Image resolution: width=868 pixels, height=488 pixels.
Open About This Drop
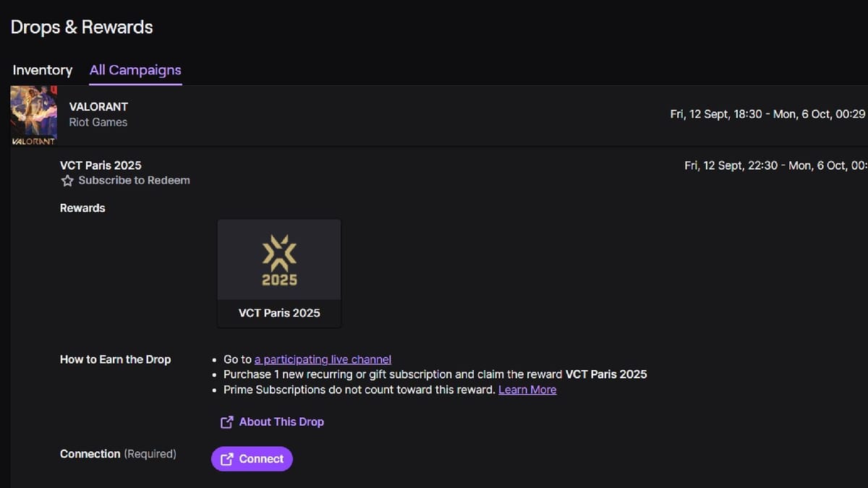click(281, 421)
